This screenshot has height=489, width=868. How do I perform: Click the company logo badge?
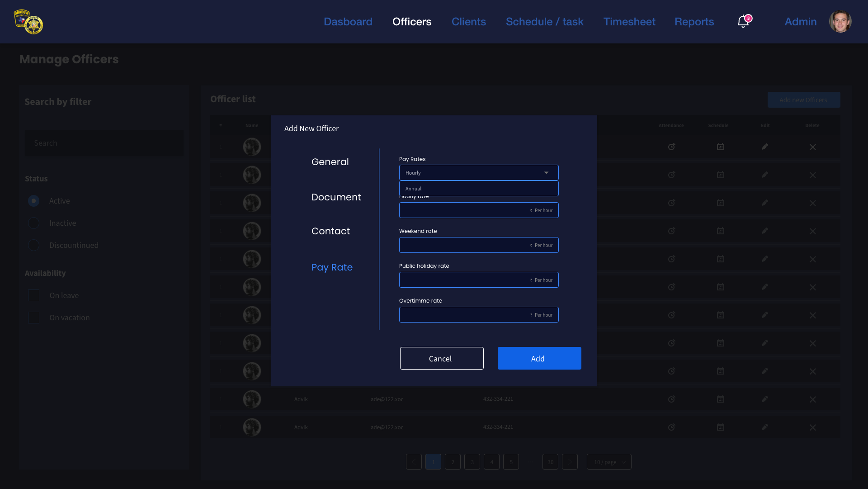[x=28, y=22]
